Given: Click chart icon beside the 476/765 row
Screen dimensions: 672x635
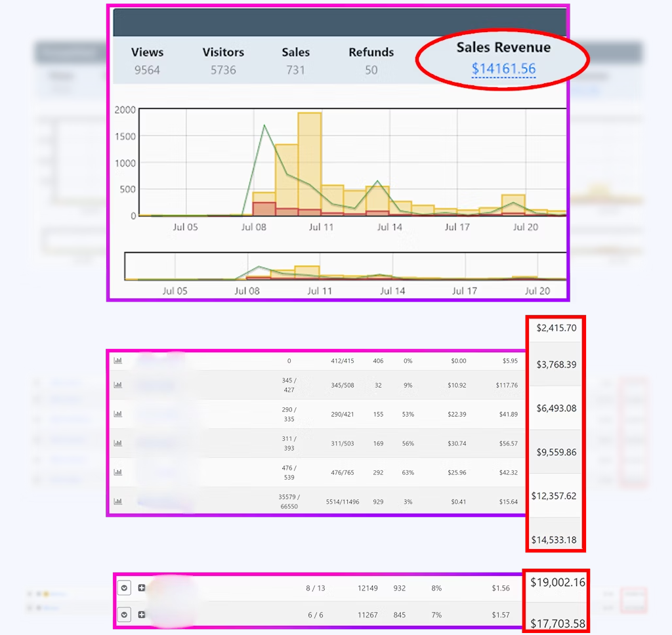Looking at the screenshot, I should click(118, 472).
